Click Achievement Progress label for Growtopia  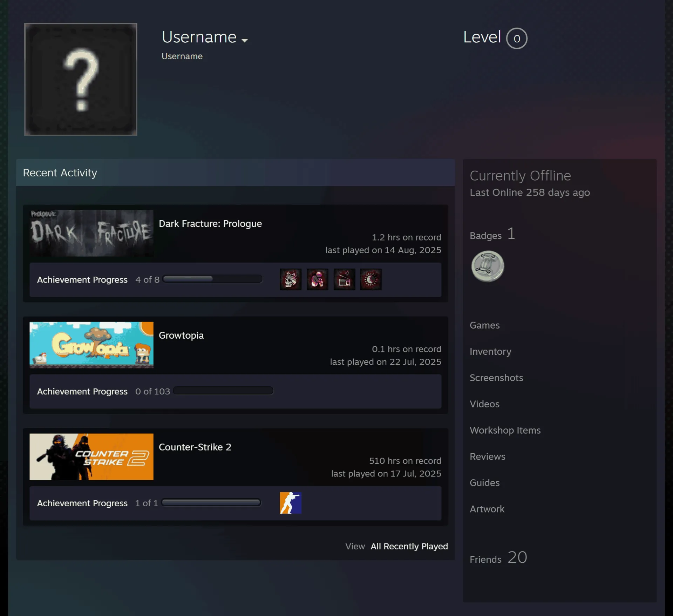pyautogui.click(x=82, y=392)
